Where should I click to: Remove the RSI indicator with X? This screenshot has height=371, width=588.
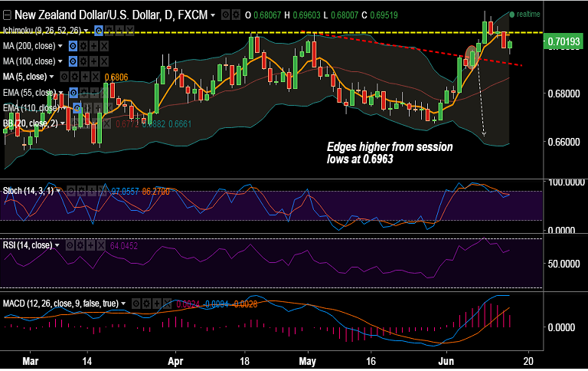click(101, 245)
